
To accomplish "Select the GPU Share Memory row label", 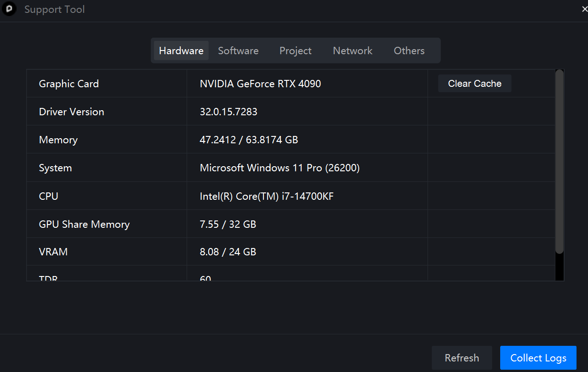I will [x=84, y=224].
